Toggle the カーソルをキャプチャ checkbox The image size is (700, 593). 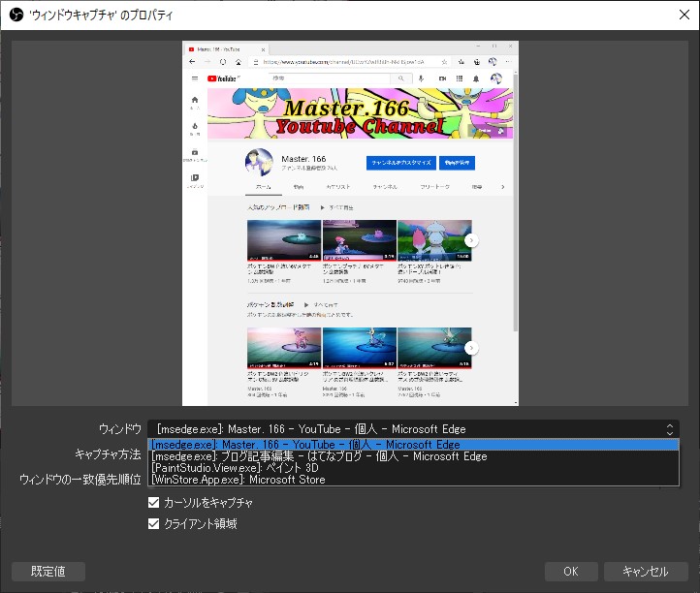click(x=153, y=503)
